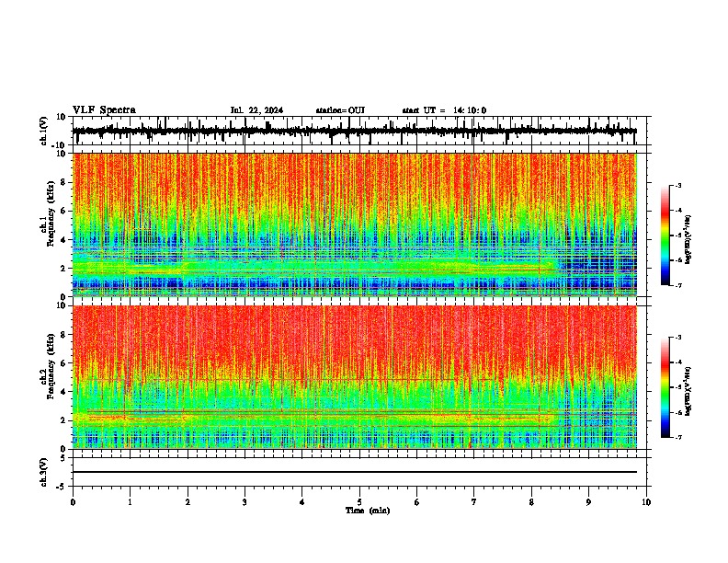Click the "-3" label on ch.2 color bar
728x563 pixels.
[x=678, y=338]
